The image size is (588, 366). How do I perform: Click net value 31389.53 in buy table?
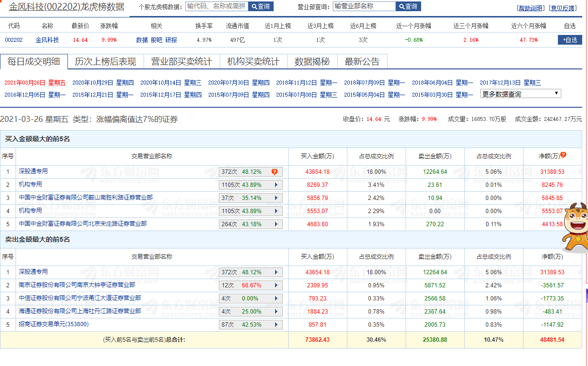point(552,172)
